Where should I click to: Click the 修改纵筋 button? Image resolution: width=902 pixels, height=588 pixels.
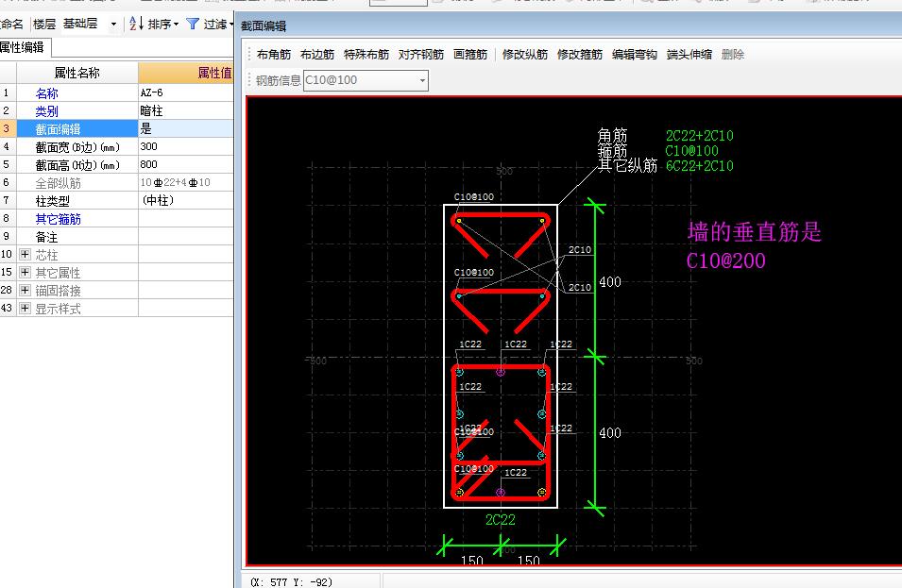click(524, 55)
